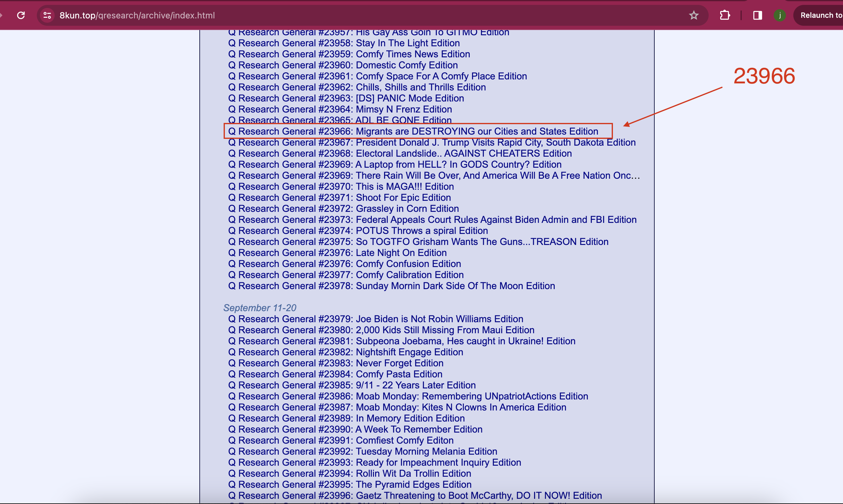Click the Relaunch to update button

(819, 15)
